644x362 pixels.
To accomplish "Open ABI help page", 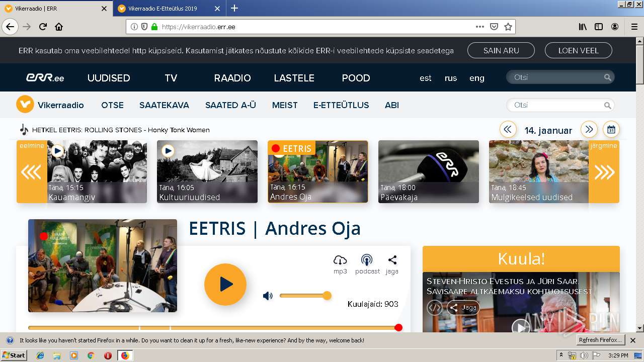I will click(x=392, y=105).
